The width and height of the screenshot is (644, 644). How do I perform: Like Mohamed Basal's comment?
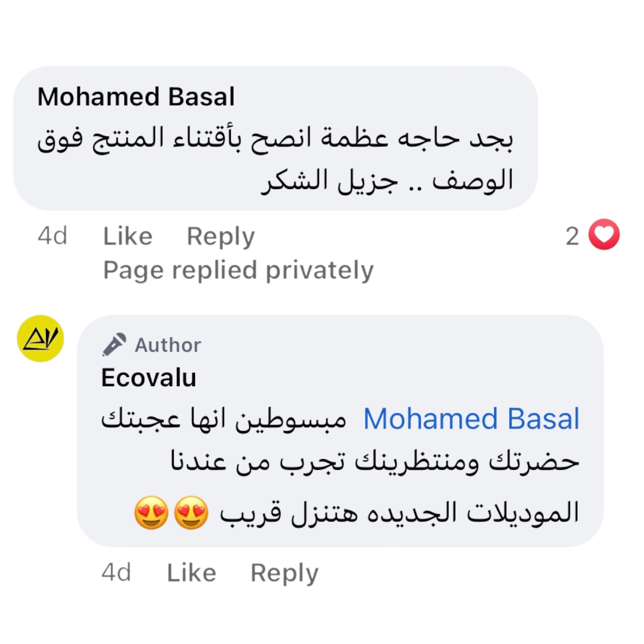127,236
